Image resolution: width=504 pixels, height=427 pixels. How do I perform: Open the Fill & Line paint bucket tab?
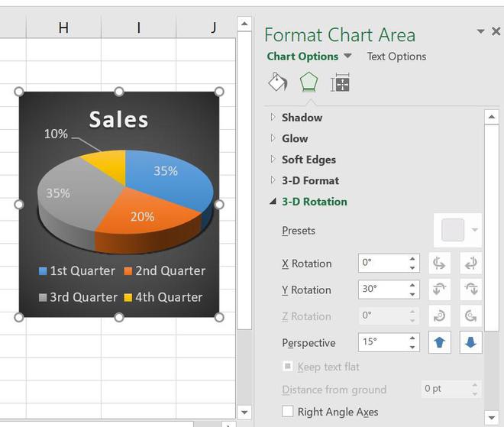278,82
